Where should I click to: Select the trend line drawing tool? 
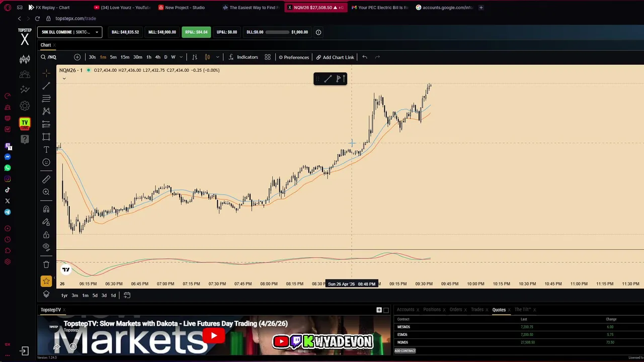coord(46,86)
